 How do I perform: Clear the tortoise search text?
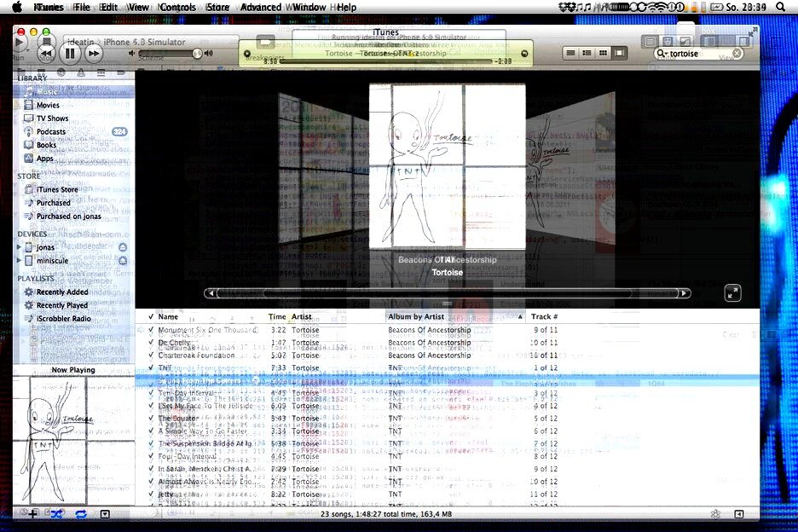click(737, 53)
